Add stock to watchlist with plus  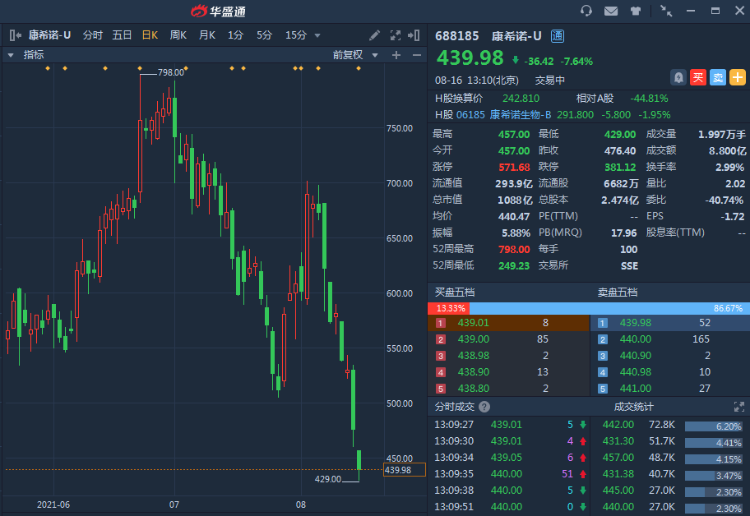pos(737,77)
